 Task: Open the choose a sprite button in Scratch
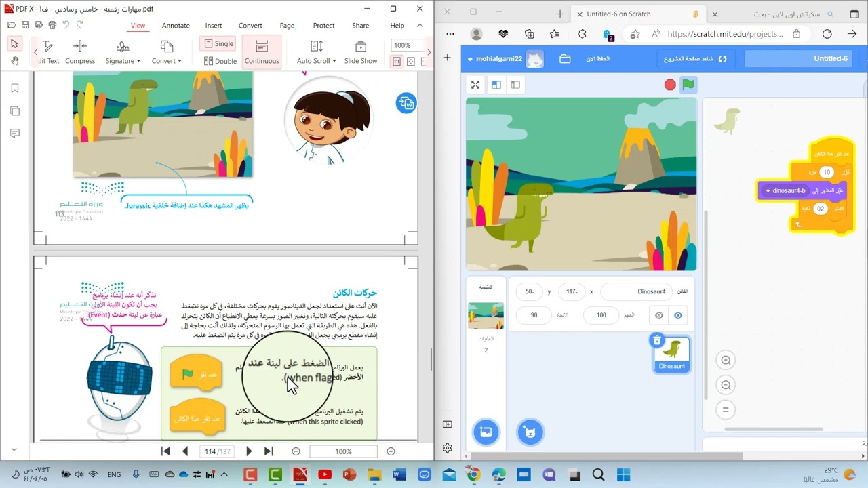pyautogui.click(x=530, y=432)
